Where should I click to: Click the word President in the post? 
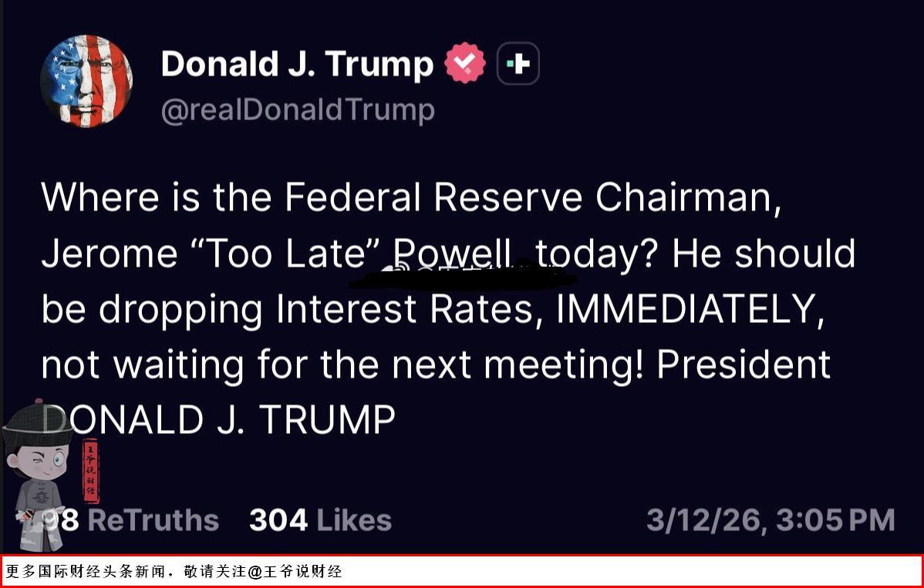[743, 365]
